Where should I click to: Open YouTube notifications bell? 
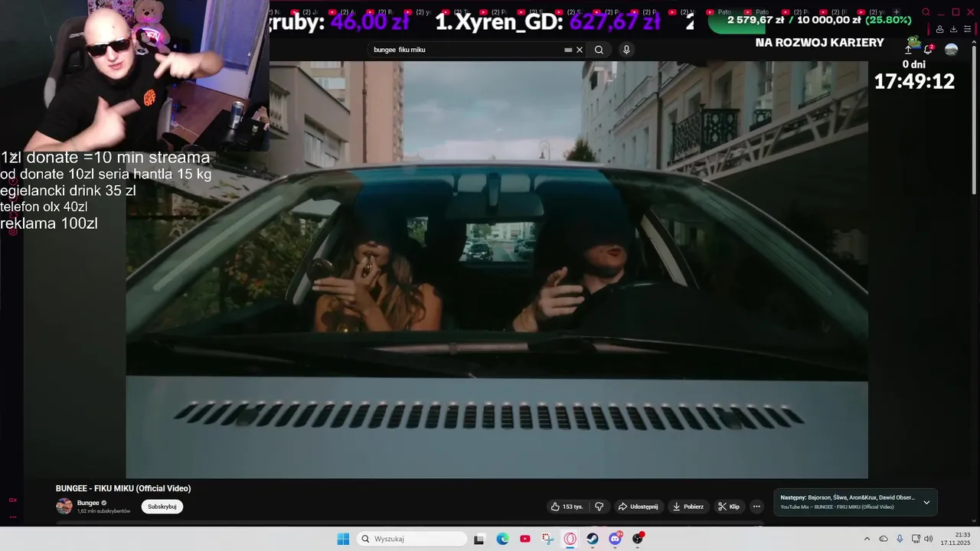[x=928, y=50]
